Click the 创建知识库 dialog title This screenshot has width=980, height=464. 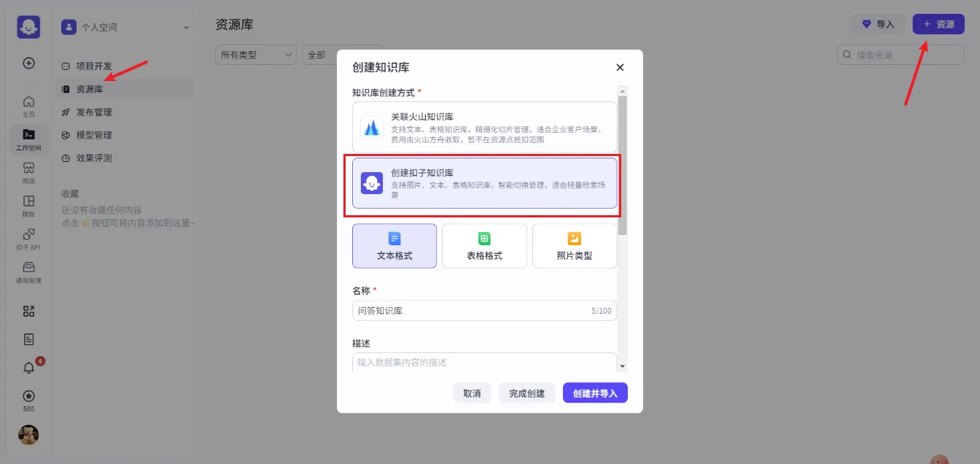[381, 67]
